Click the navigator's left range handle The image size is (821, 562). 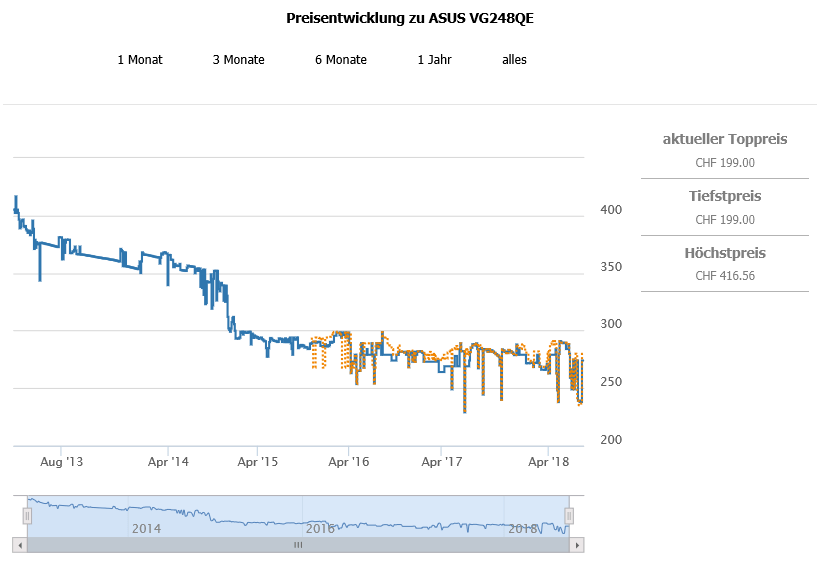pos(28,516)
